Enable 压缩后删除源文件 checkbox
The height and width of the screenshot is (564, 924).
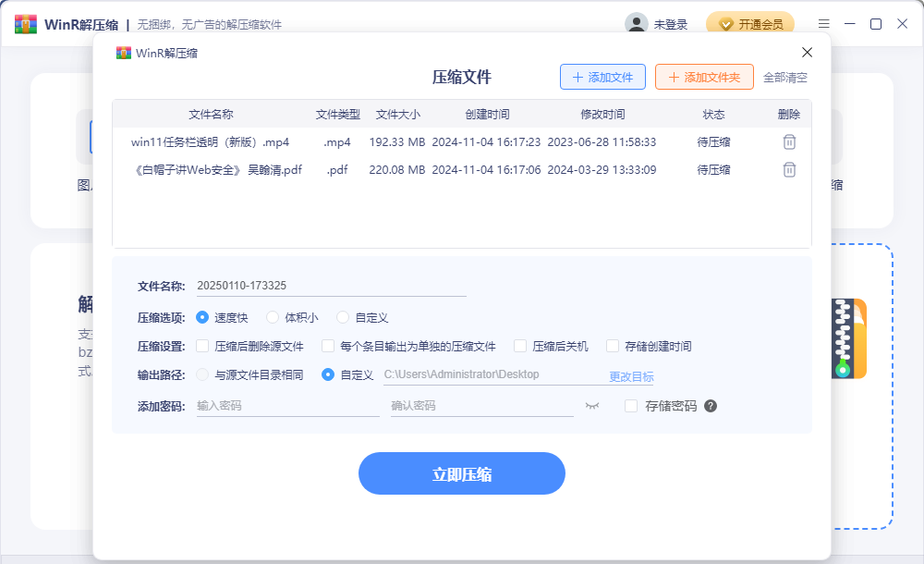(203, 346)
